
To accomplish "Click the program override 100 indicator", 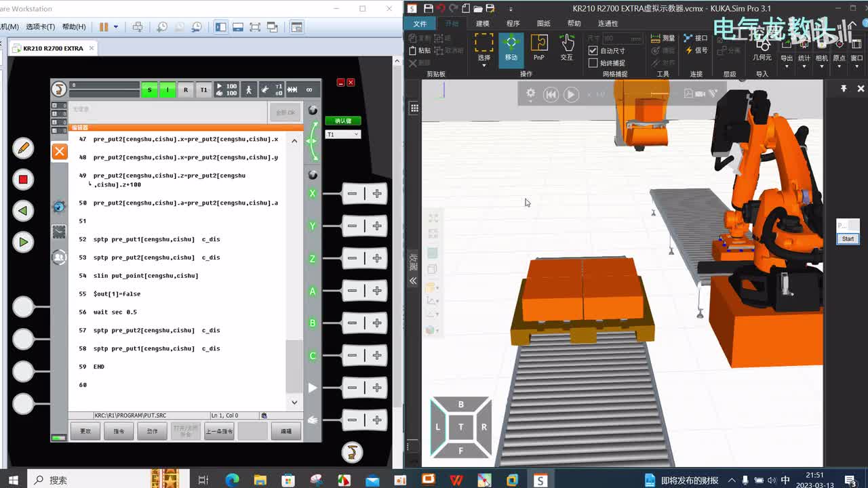I will click(227, 89).
